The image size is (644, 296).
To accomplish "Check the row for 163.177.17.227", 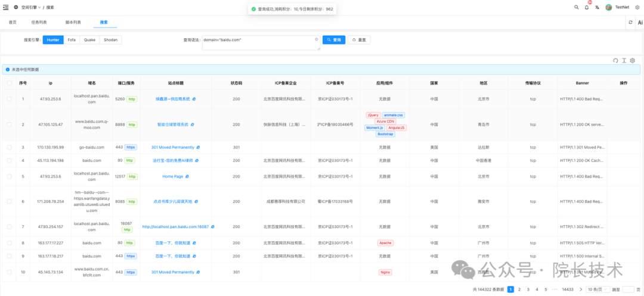I will coord(10,243).
